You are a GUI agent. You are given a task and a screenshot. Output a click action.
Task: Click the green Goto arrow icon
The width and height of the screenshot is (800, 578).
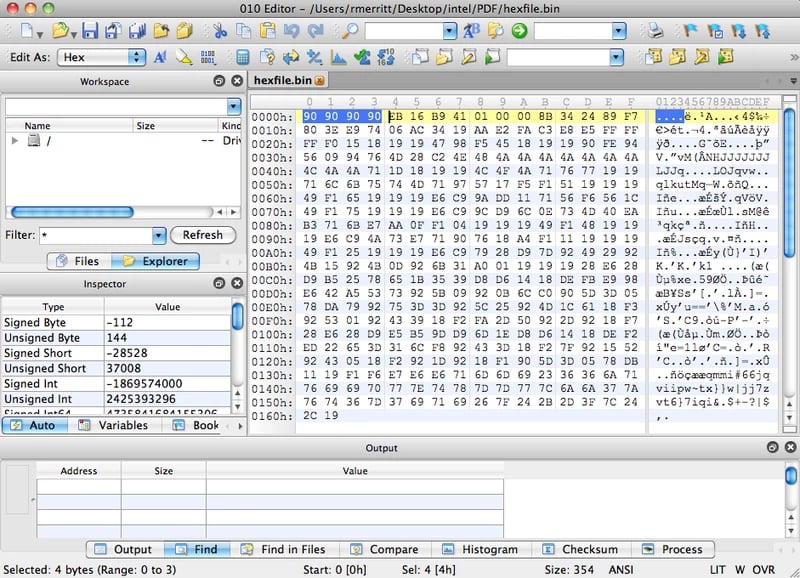(x=519, y=31)
